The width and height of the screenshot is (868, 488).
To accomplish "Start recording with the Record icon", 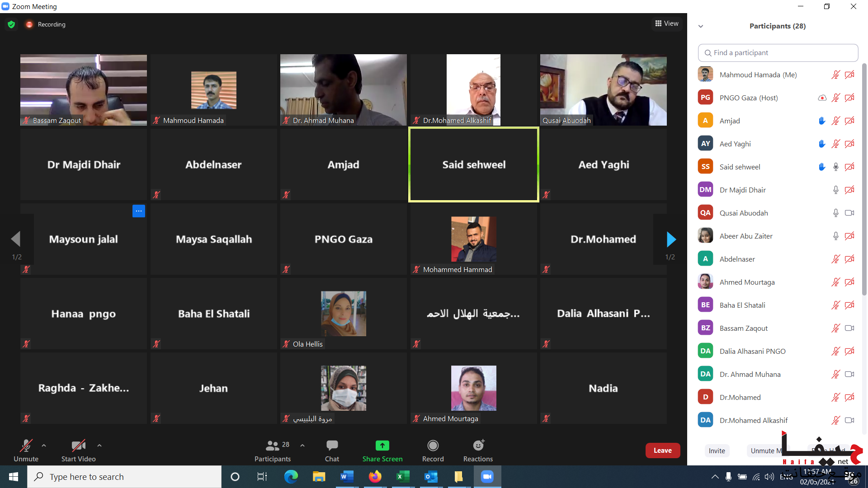I will point(433,446).
